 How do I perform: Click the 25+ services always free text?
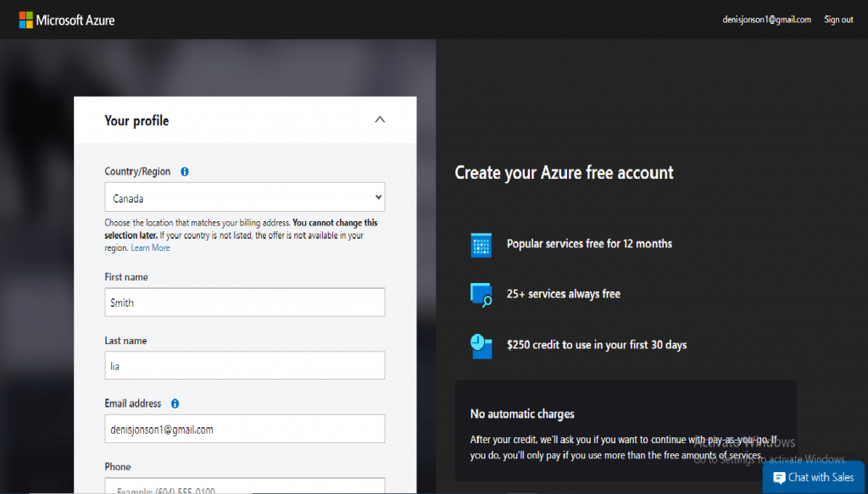tap(564, 294)
